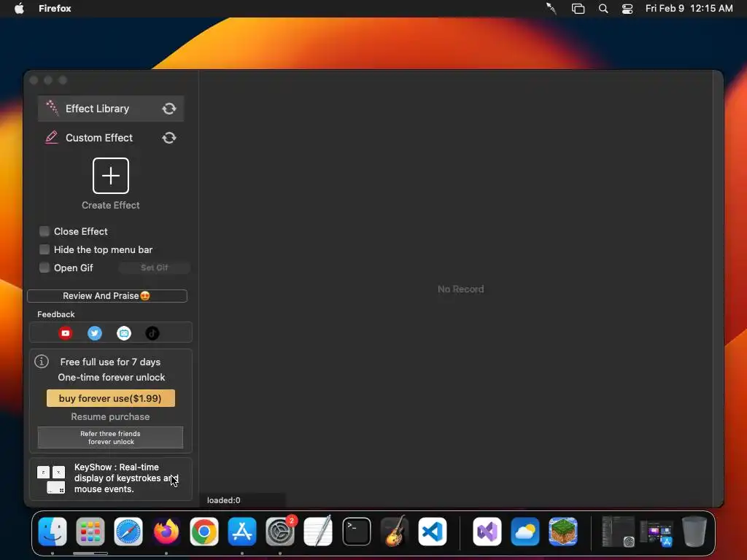Open TextEdit from the Dock
Image resolution: width=747 pixels, height=560 pixels.
(318, 532)
